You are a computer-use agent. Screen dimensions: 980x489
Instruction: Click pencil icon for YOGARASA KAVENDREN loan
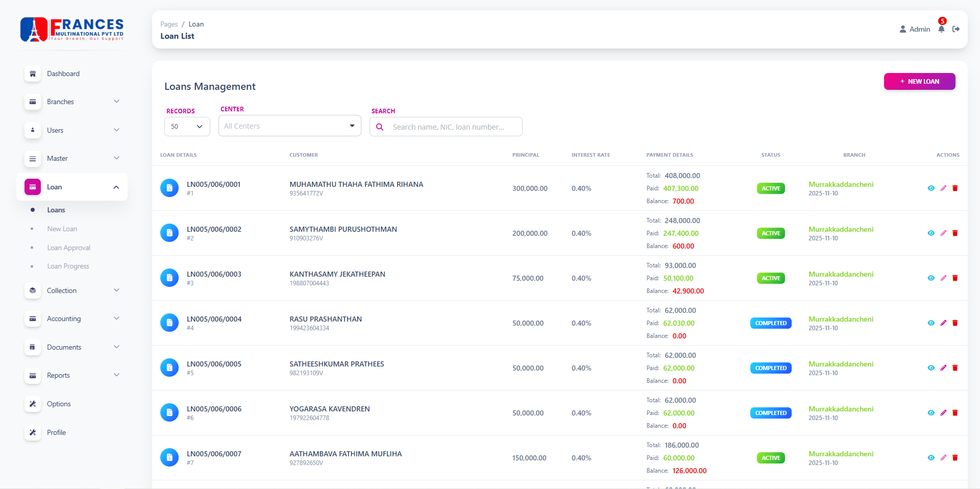pyautogui.click(x=943, y=413)
